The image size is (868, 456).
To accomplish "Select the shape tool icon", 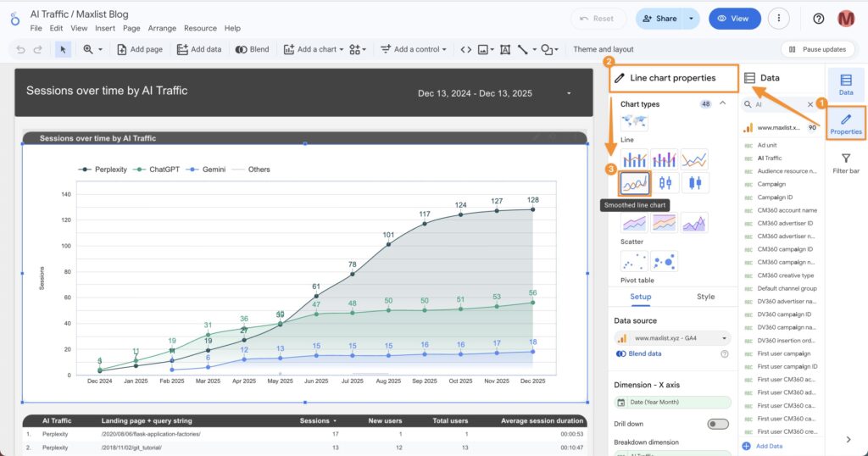I will click(x=547, y=49).
